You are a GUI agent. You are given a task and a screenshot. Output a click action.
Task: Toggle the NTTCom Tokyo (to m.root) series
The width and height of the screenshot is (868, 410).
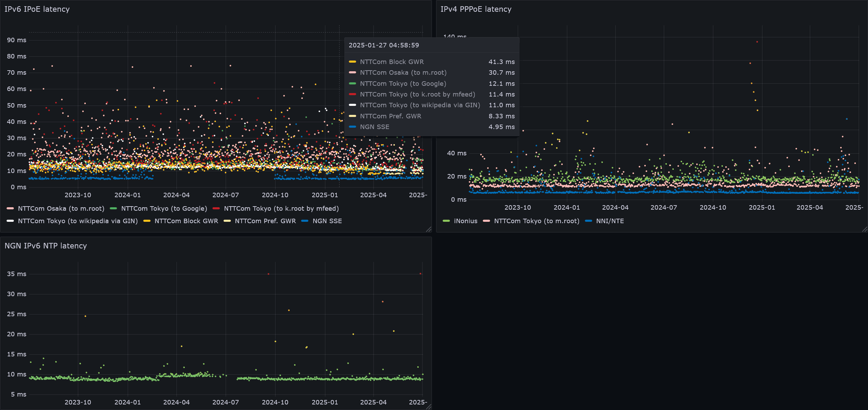click(537, 221)
